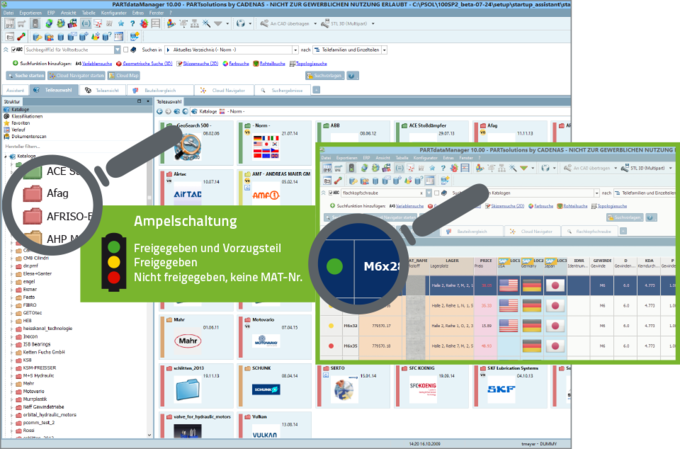Viewport: 680px width, 449px height.
Task: Click the Suche starten button
Action: [26, 75]
